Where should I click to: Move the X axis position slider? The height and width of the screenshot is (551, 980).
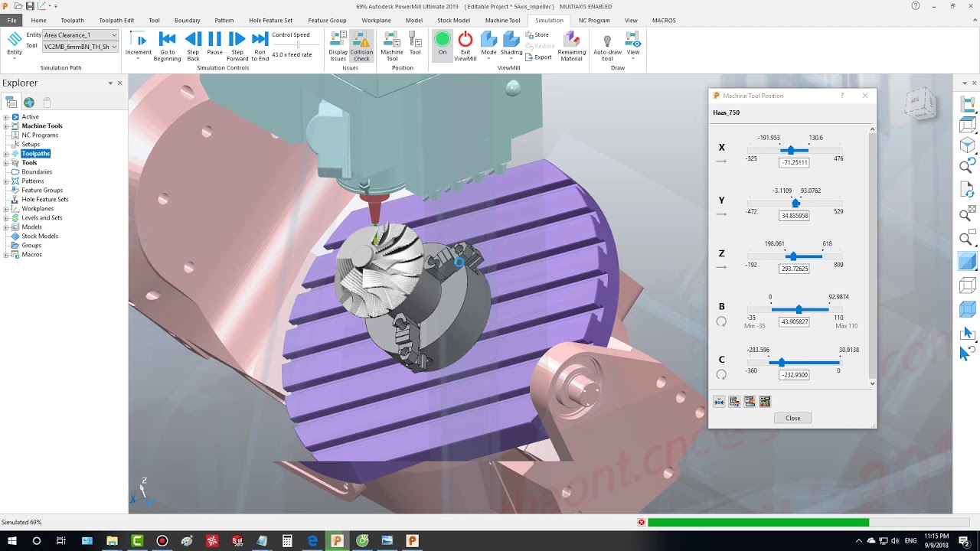tap(791, 150)
